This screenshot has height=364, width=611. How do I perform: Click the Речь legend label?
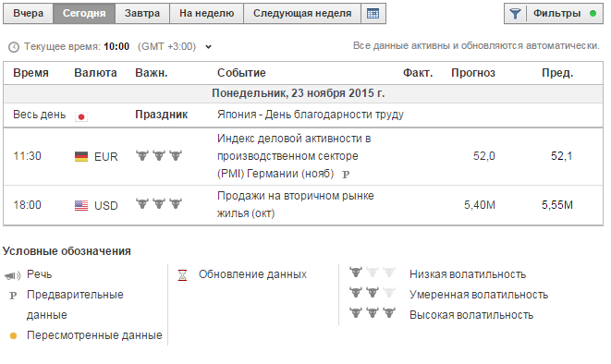click(40, 274)
